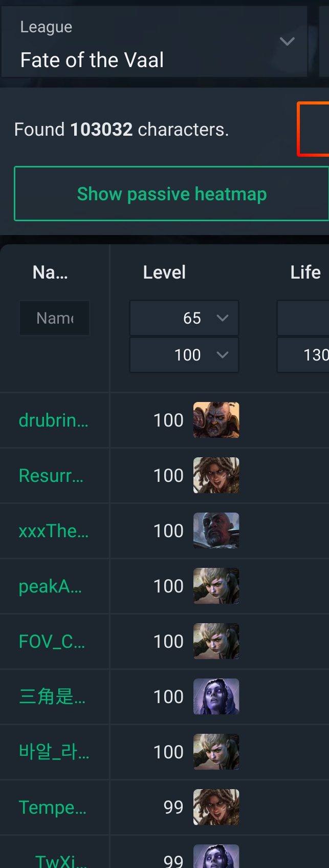Click FOV_C's class portrait icon
The height and width of the screenshot is (868, 329).
[216, 641]
